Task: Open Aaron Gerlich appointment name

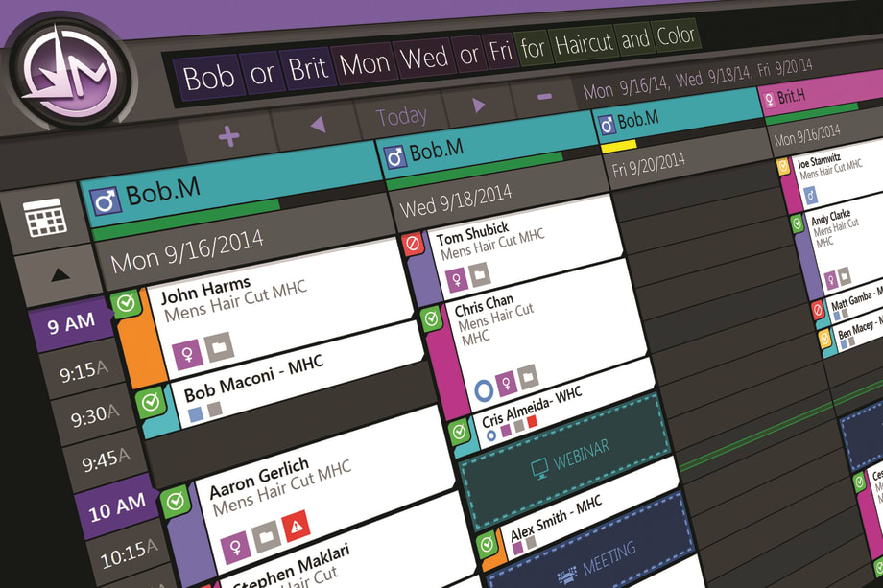Action: coord(259,479)
